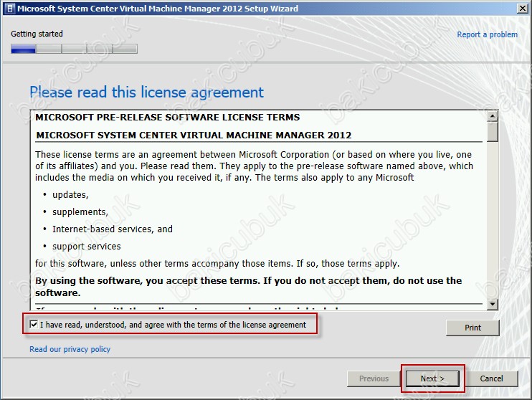Click the 'By using the software' bold paragraph
The height and width of the screenshot is (400, 532).
point(248,286)
